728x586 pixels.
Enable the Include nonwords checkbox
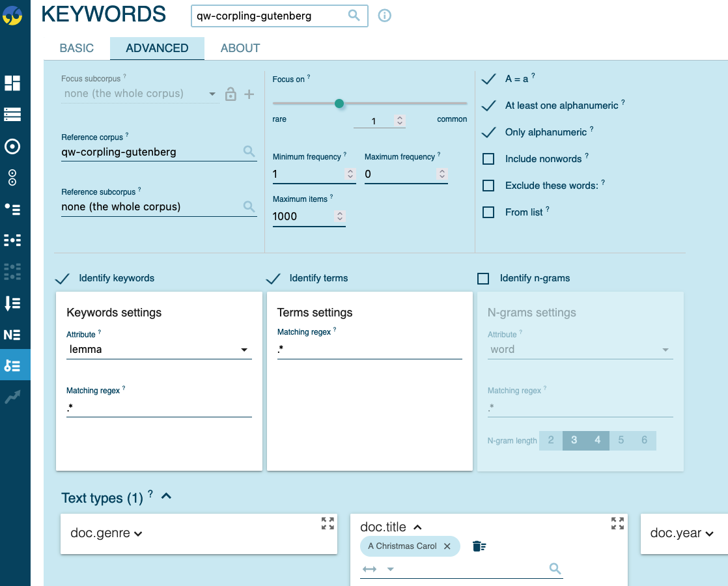[x=488, y=159]
